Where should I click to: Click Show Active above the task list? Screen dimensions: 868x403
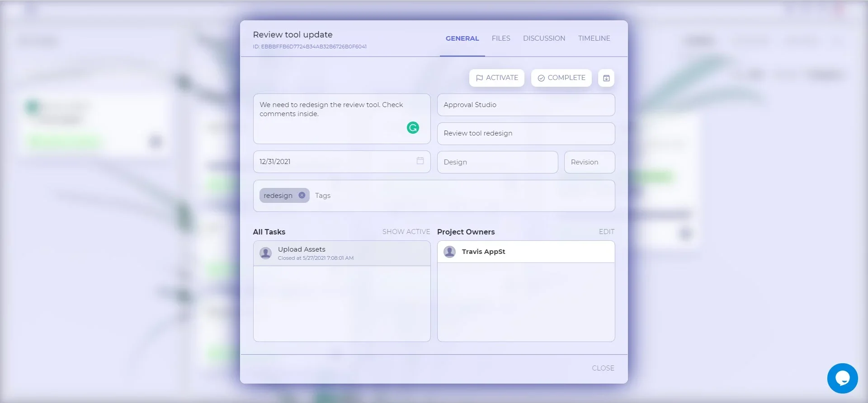[406, 232]
